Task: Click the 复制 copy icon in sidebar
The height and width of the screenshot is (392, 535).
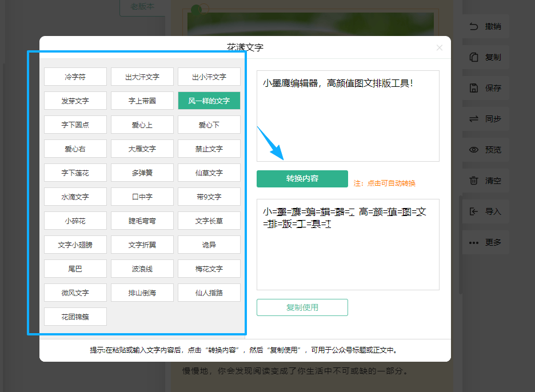Action: click(473, 57)
